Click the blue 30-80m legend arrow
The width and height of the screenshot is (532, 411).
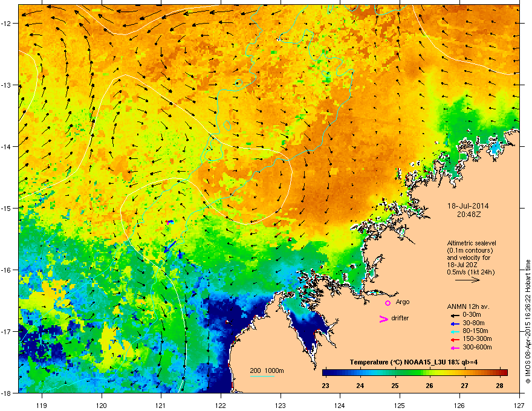coord(455,324)
